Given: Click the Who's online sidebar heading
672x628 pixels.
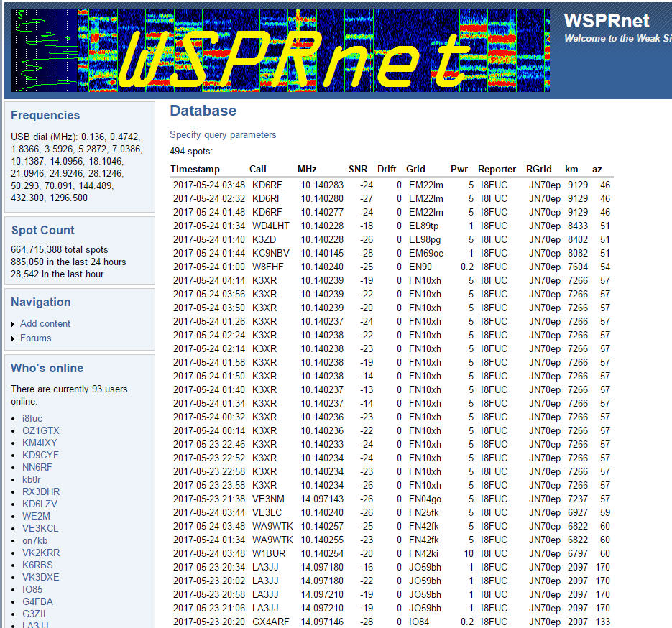Looking at the screenshot, I should [47, 368].
